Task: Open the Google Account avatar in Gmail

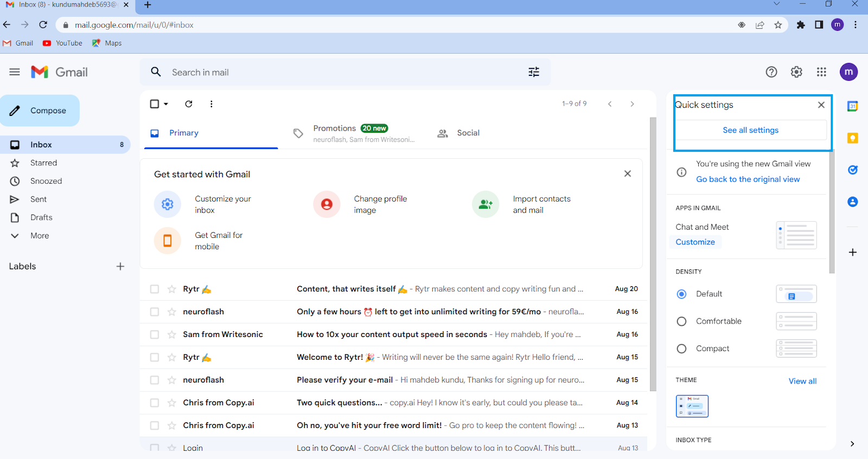Action: coord(848,72)
